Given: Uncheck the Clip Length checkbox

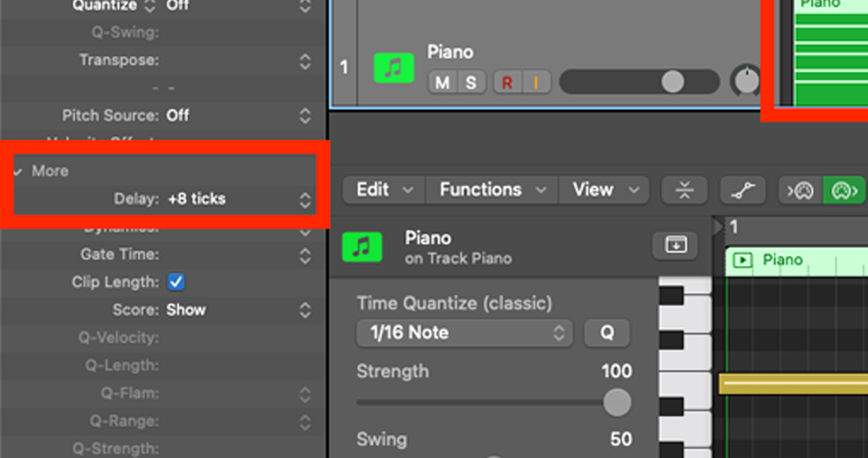Looking at the screenshot, I should 176,282.
